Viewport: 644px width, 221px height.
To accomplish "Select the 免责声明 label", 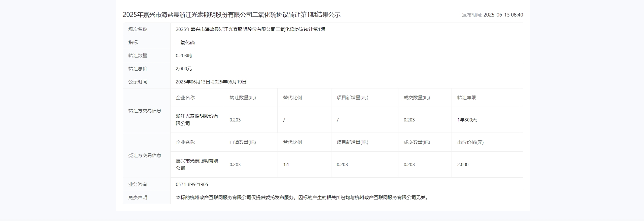I will pyautogui.click(x=138, y=197).
